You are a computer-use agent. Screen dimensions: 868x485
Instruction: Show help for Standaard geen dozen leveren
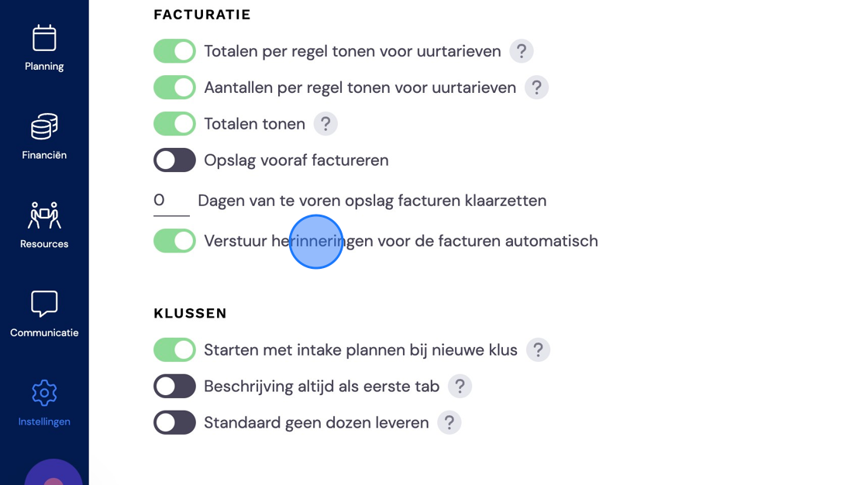pyautogui.click(x=449, y=423)
